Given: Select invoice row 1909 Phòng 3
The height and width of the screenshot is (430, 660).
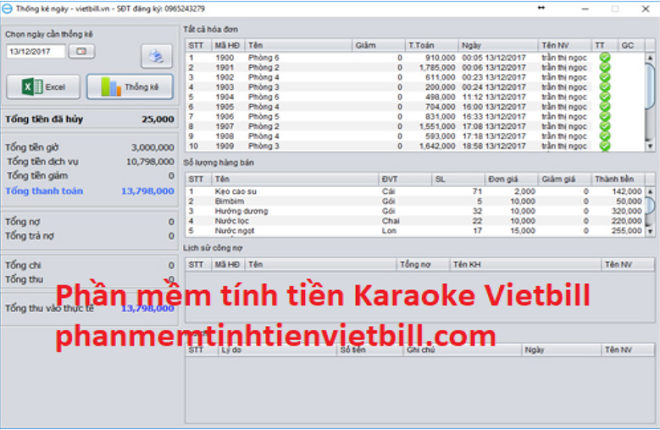Looking at the screenshot, I should click(x=415, y=146).
